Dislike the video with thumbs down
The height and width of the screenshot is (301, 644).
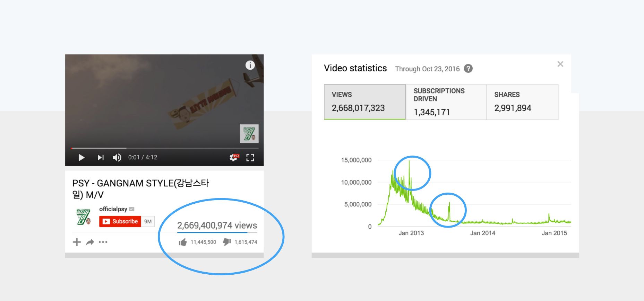[227, 242]
